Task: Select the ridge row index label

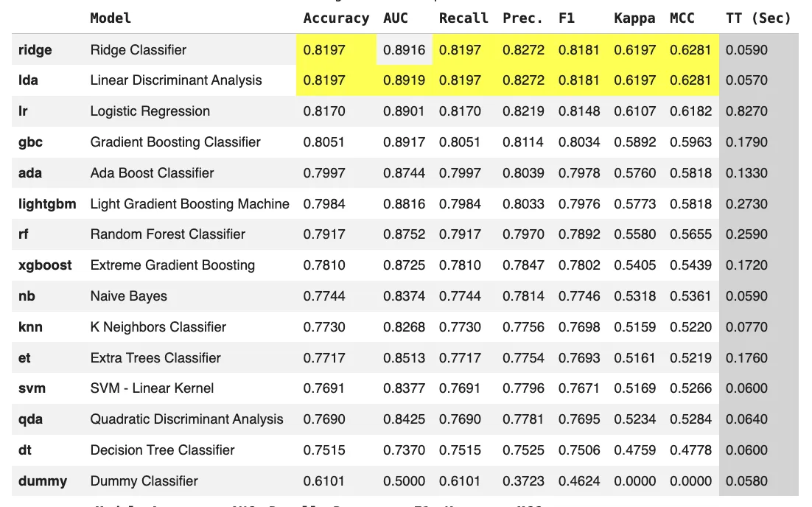Action: click(35, 50)
